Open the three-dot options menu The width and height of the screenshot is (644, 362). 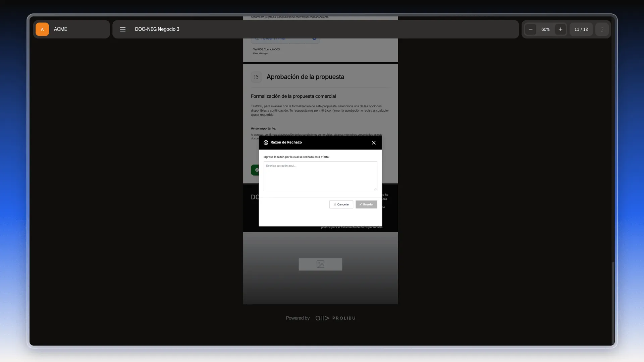(602, 29)
